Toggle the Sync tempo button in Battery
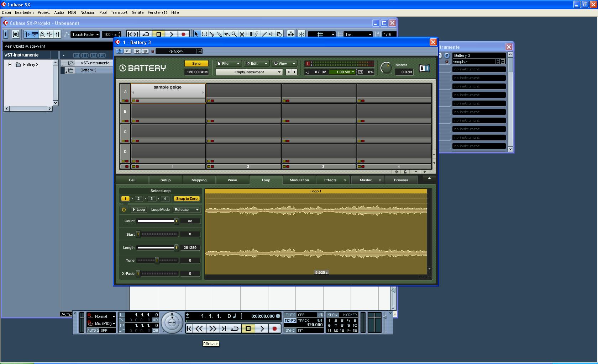This screenshot has height=364, width=598. 196,64
